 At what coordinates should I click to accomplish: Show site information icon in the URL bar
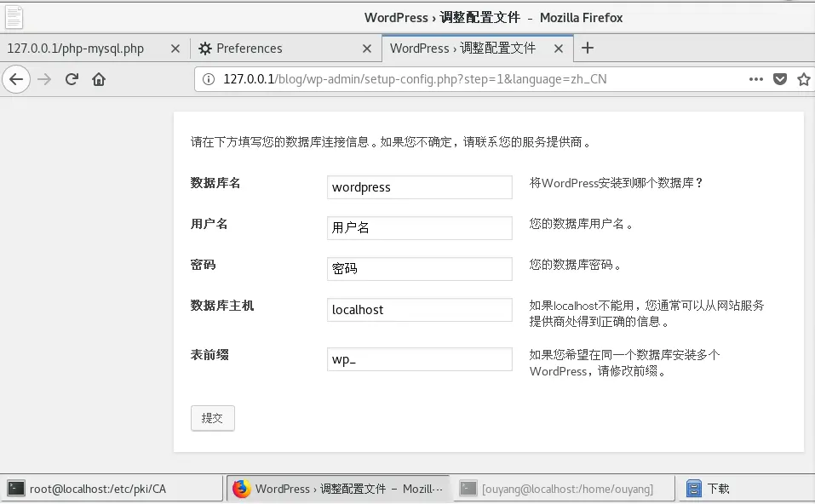click(x=209, y=79)
